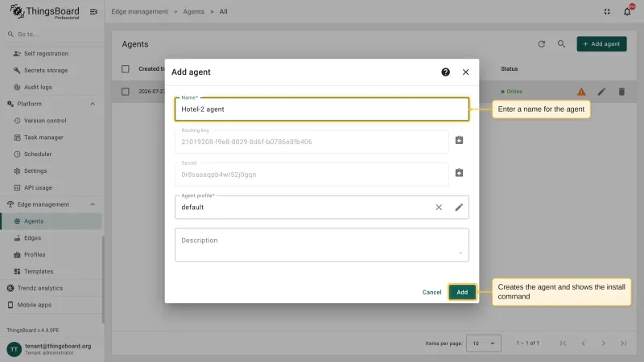644x362 pixels.
Task: Click Add to create agent
Action: tap(462, 292)
